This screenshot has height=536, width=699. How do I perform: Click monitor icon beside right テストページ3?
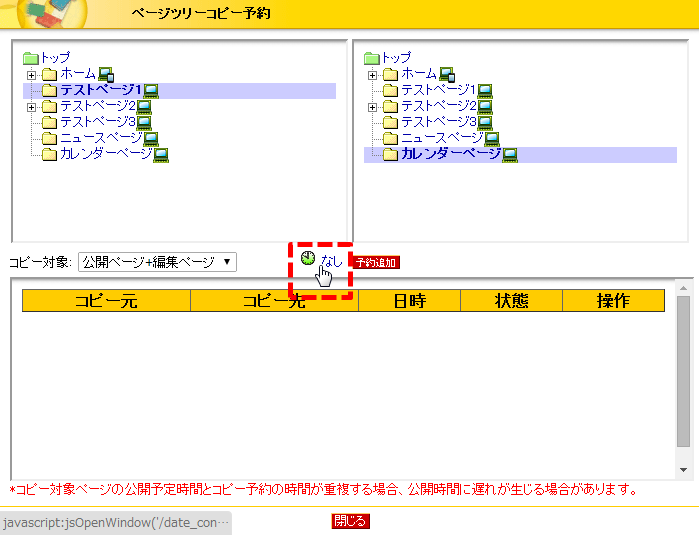coord(485,123)
